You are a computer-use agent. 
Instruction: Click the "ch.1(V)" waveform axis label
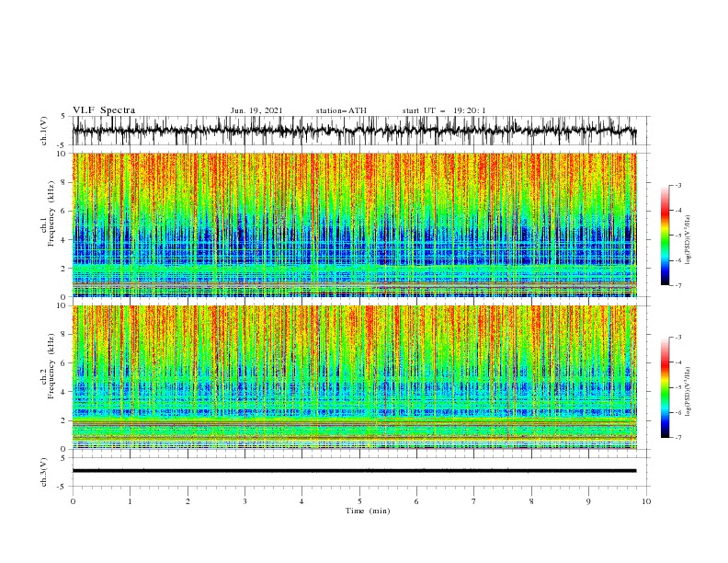[44, 131]
